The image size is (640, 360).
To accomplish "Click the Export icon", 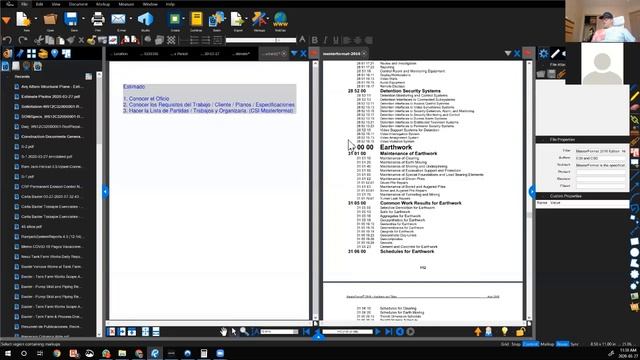I will pyautogui.click(x=237, y=19).
